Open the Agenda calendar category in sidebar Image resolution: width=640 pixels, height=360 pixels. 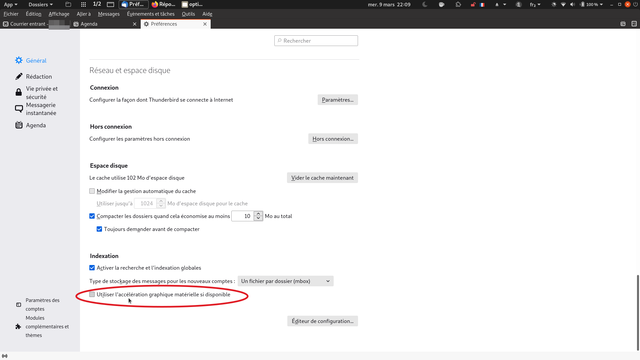[x=31, y=125]
